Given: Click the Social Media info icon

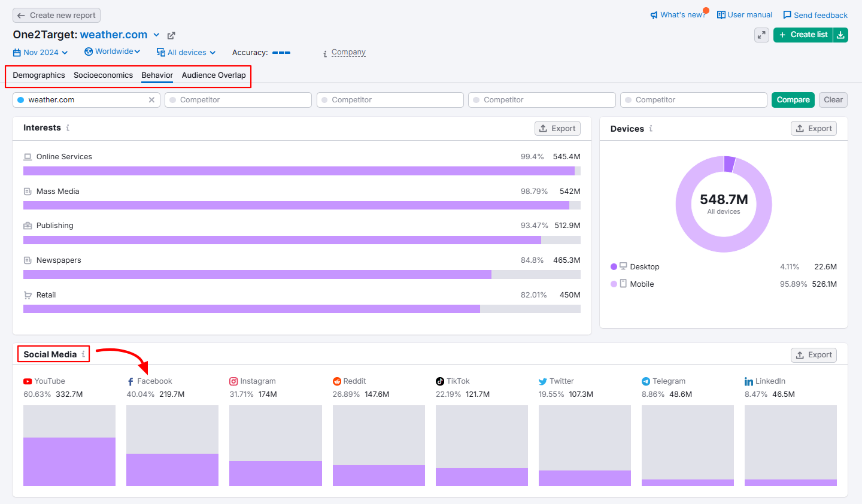Looking at the screenshot, I should coord(83,354).
